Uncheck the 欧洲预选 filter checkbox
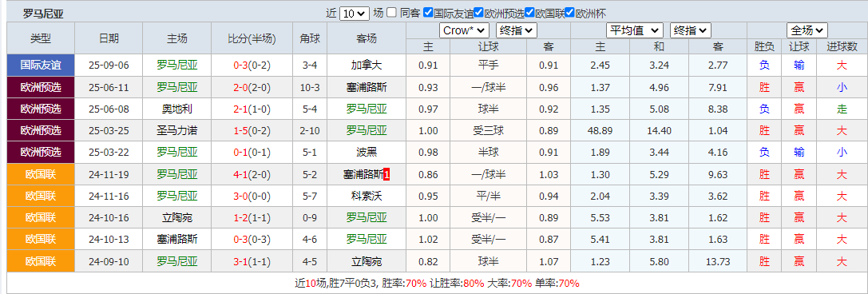Viewport: 868px width, 294px height. pyautogui.click(x=479, y=13)
